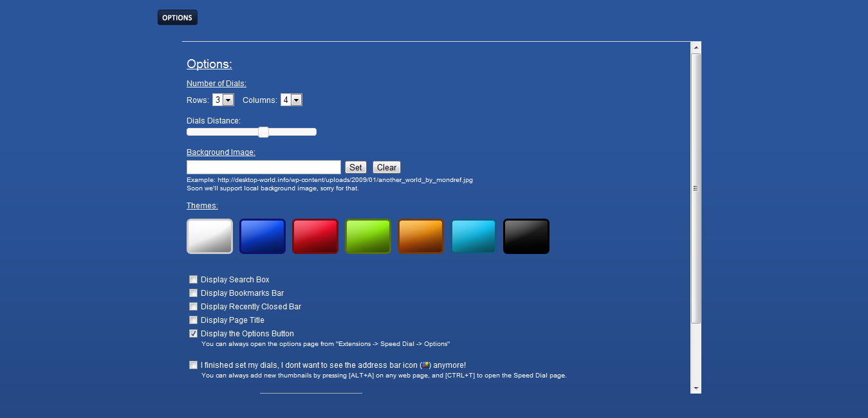Toggle Display Bookmarks Bar checkbox
The width and height of the screenshot is (868, 418).
193,293
